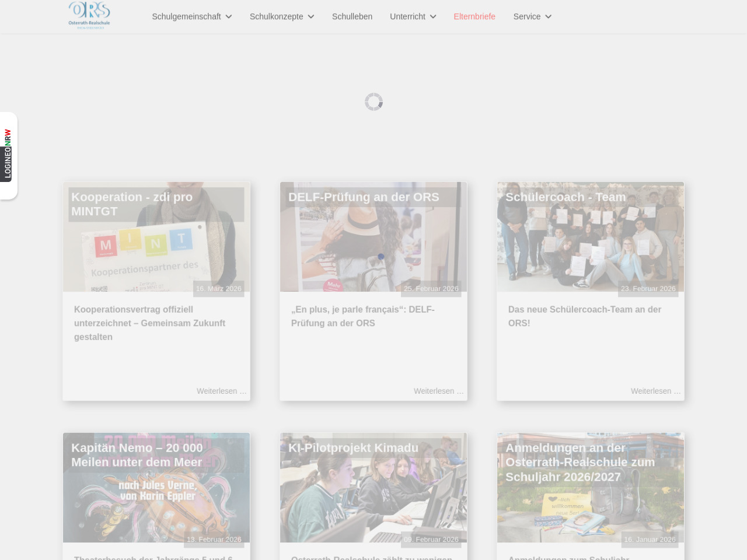
Task: Click the 'En plus, je parle français' text
Action: coord(362,316)
